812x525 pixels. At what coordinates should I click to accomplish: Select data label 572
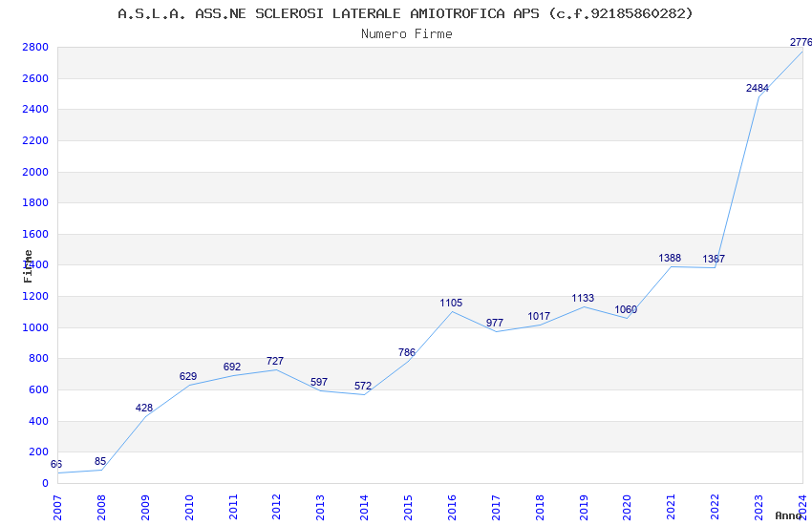[x=363, y=386]
